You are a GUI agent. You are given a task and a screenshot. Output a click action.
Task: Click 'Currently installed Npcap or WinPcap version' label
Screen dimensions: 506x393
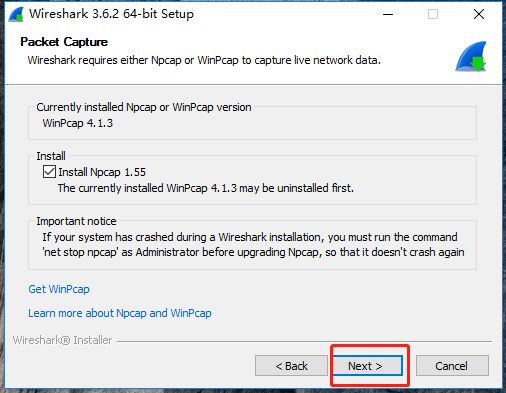[144, 107]
